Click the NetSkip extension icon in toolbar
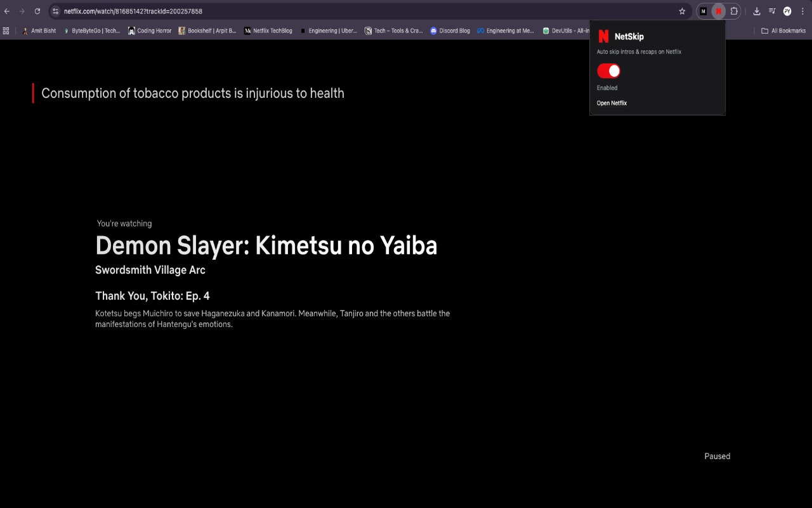812x508 pixels. (x=718, y=11)
